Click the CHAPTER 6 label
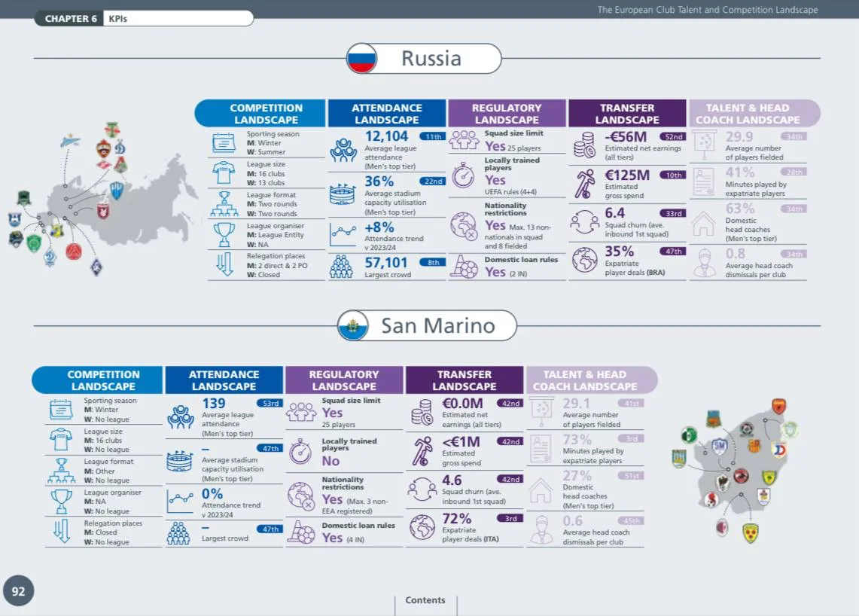Screen dimensions: 859x616 [71, 19]
